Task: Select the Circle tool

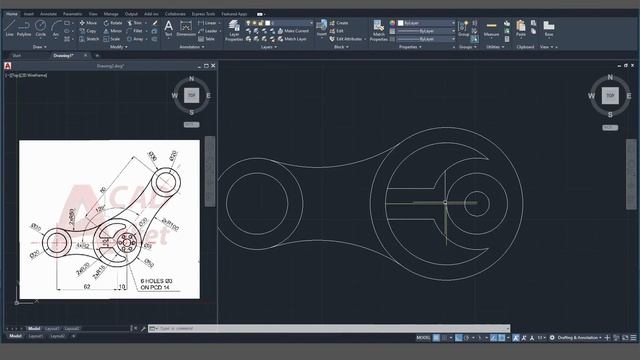Action: pyautogui.click(x=40, y=29)
